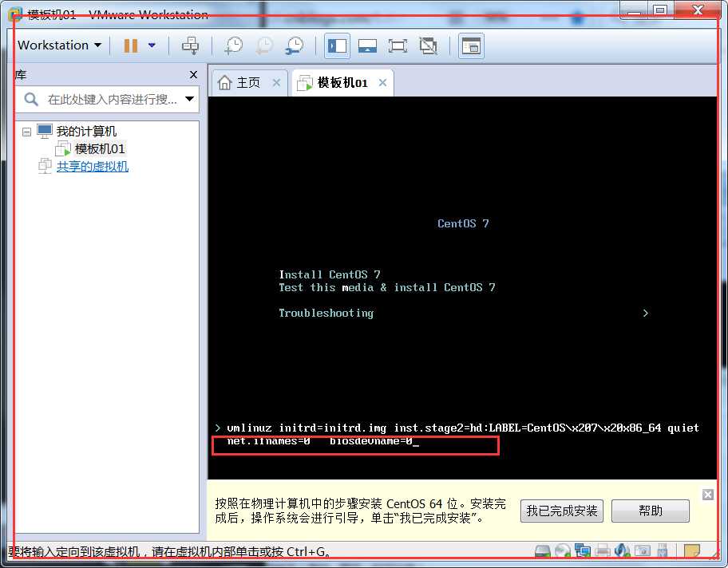Click the magnifier search icon in library

click(x=31, y=99)
